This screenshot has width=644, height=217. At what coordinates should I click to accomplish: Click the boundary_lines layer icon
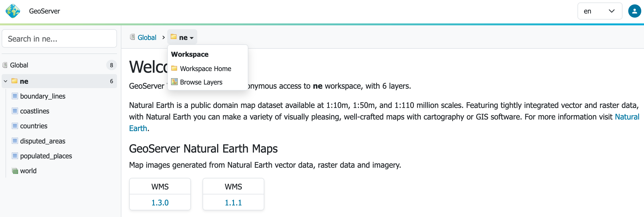coord(15,96)
